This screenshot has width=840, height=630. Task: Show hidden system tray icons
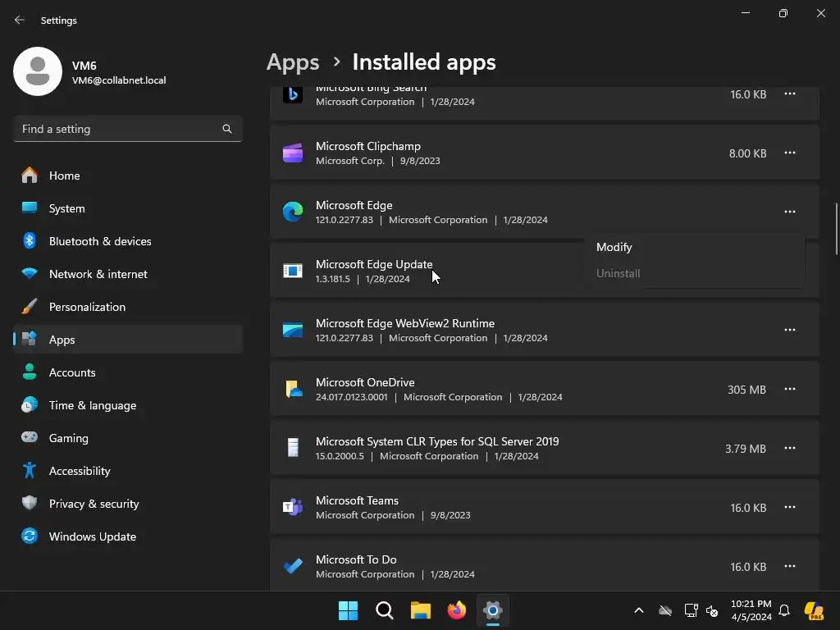point(639,610)
